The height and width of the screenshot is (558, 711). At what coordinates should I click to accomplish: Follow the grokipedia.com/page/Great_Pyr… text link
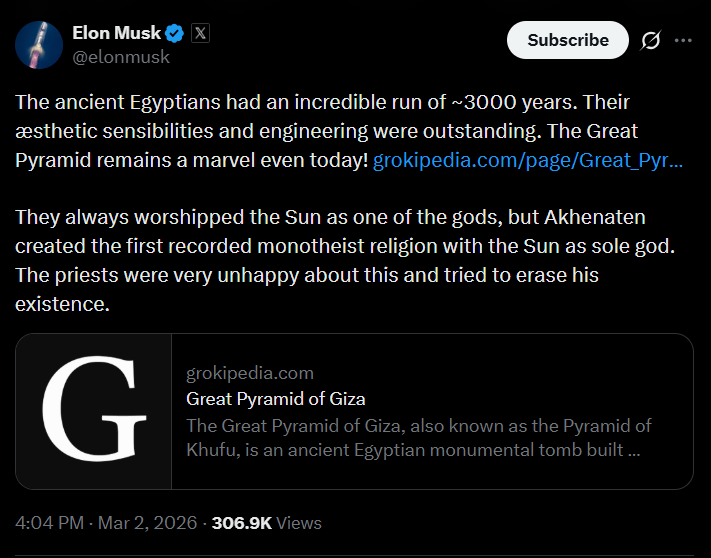pos(528,160)
